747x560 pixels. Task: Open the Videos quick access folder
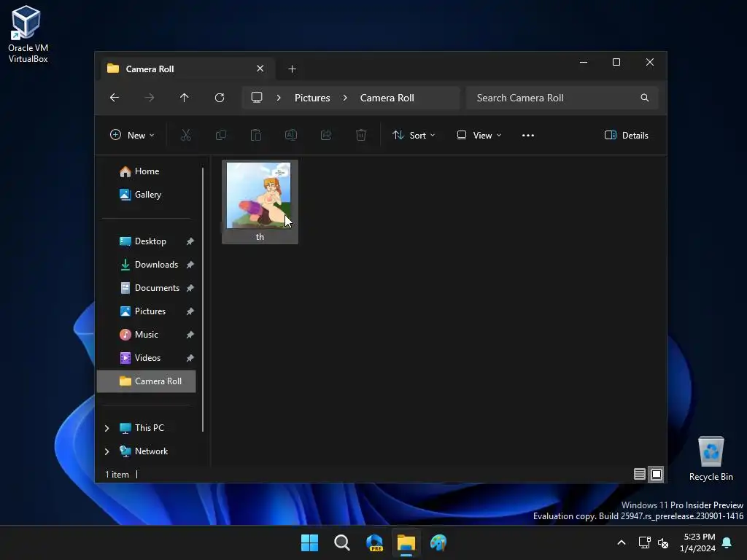click(146, 358)
